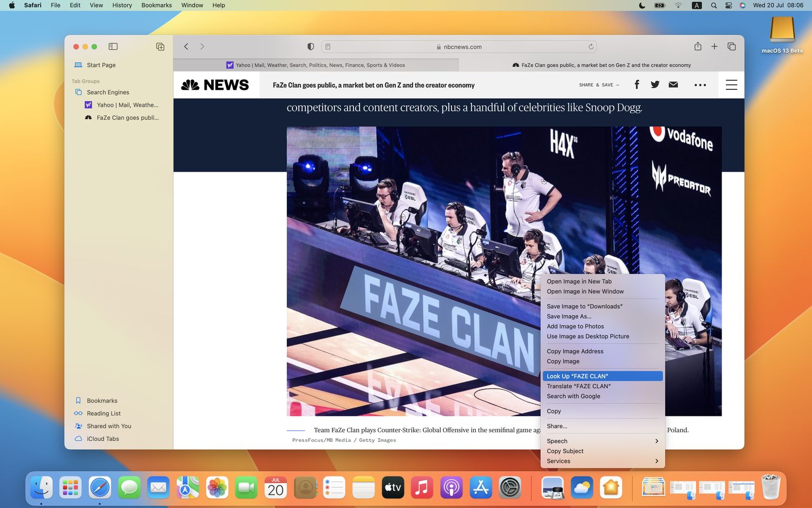
Task: Launch Photos app in the Dock
Action: [x=217, y=488]
